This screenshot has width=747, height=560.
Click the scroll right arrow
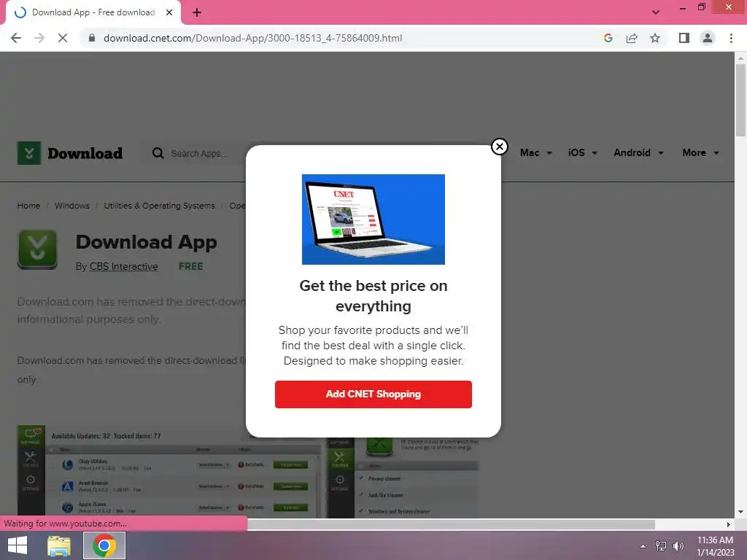click(x=728, y=524)
